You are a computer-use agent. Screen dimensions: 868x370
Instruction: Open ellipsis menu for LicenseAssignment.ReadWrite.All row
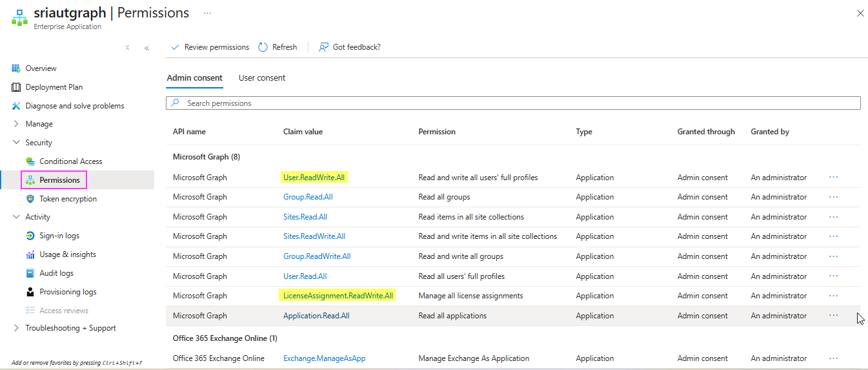833,296
